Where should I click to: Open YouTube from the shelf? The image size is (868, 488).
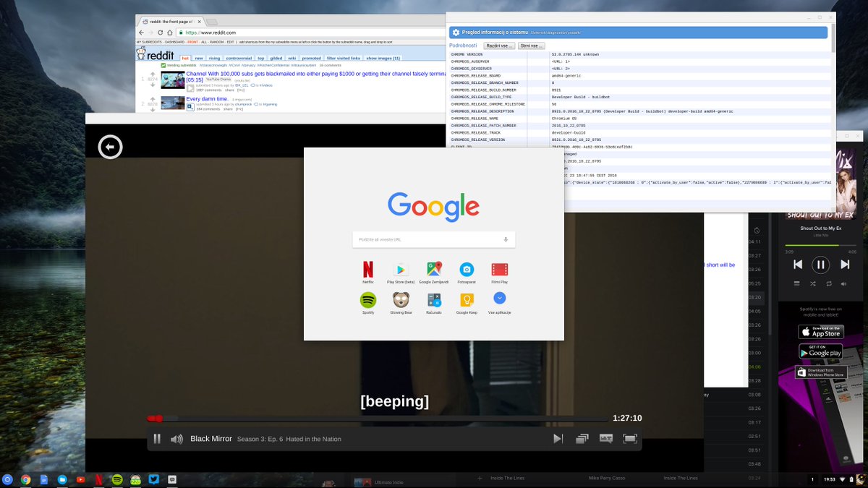80,479
